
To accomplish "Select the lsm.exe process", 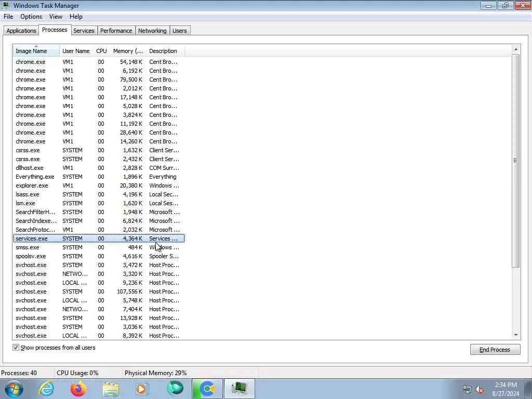I will point(99,203).
